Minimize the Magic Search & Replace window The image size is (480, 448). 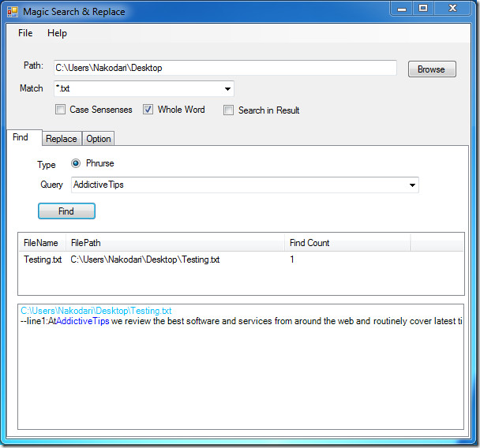[x=402, y=9]
